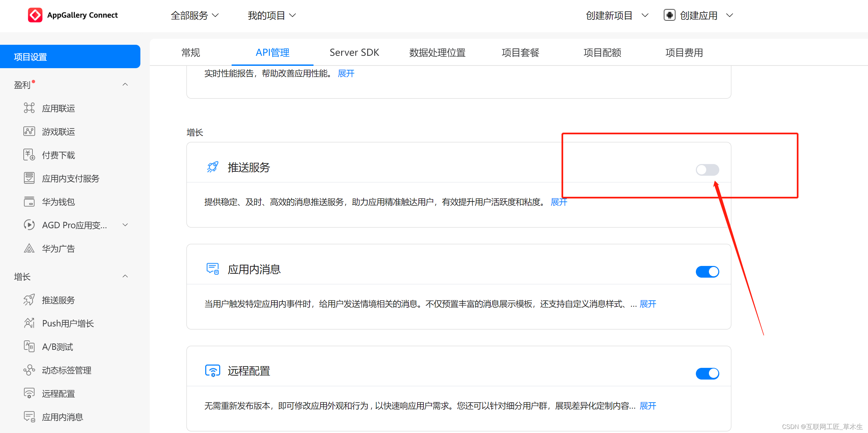This screenshot has height=433, width=868.
Task: Click 展开 after 实时性能报告 description
Action: pos(346,74)
